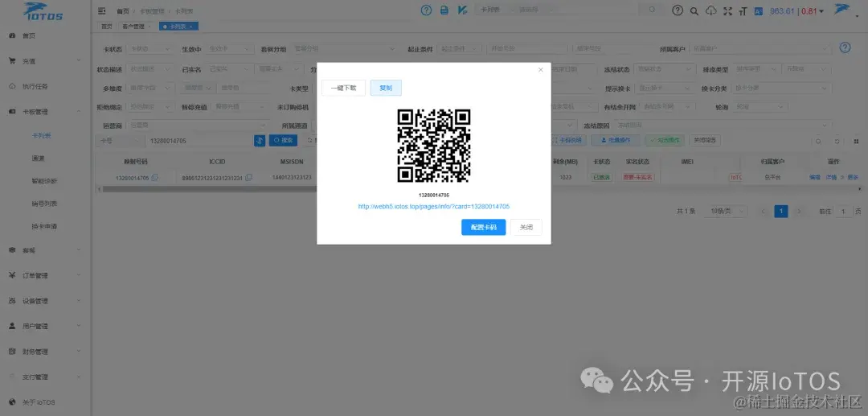Viewport: 868px width, 416px height.
Task: Open 首页 in the sidebar
Action: pyautogui.click(x=45, y=36)
